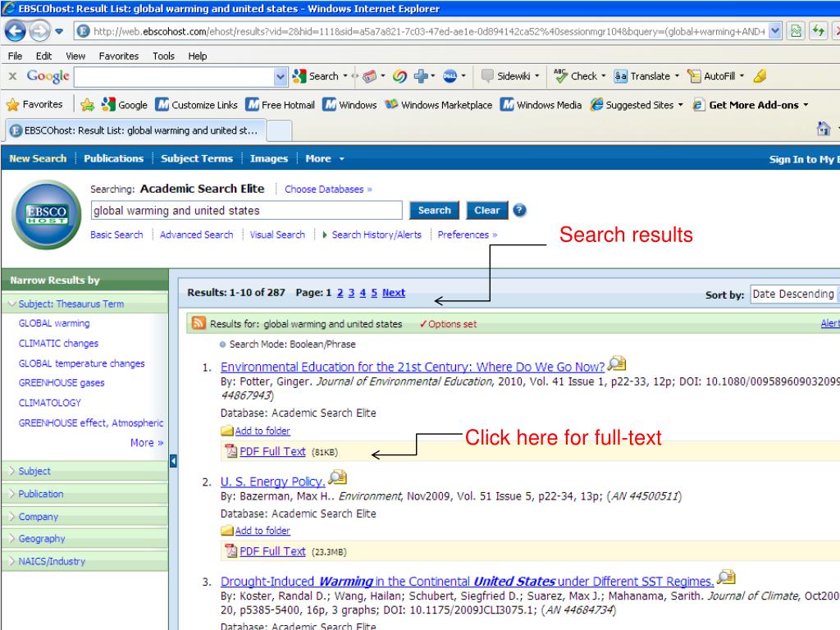Open the Publications nav link
The height and width of the screenshot is (630, 840).
tap(113, 158)
